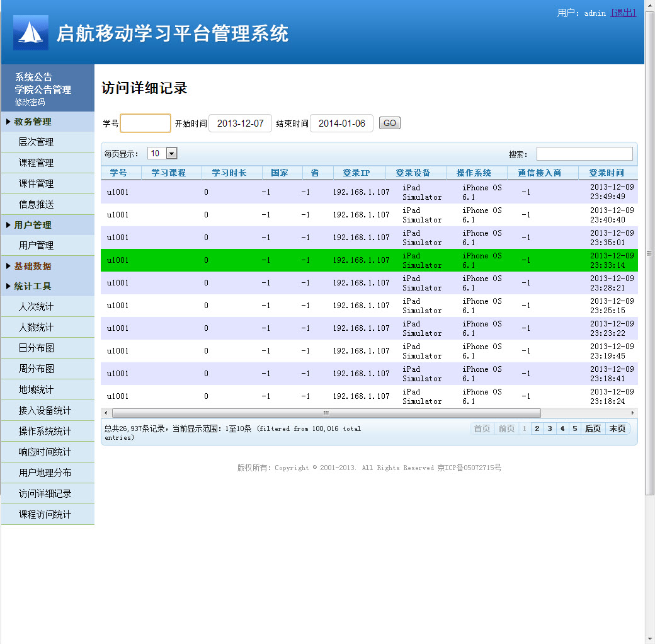The image size is (655, 644).
Task: Click the horizontal table scrollbar thumb
Action: 326,413
